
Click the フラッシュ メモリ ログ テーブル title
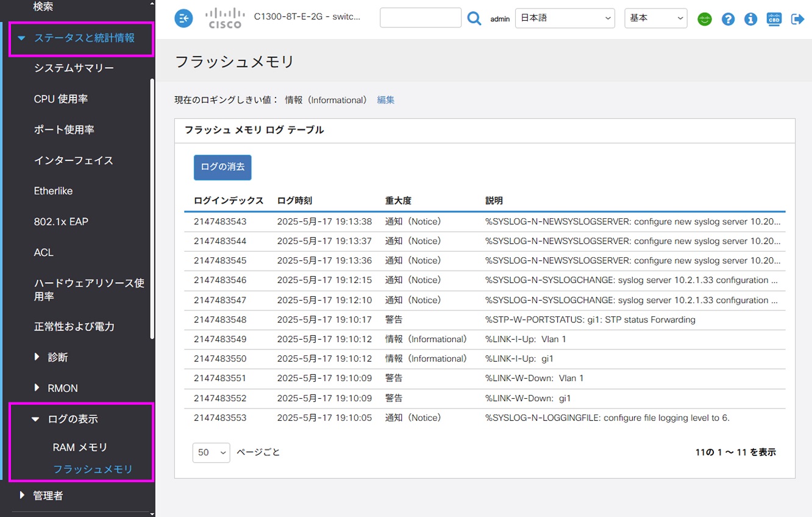click(x=254, y=130)
